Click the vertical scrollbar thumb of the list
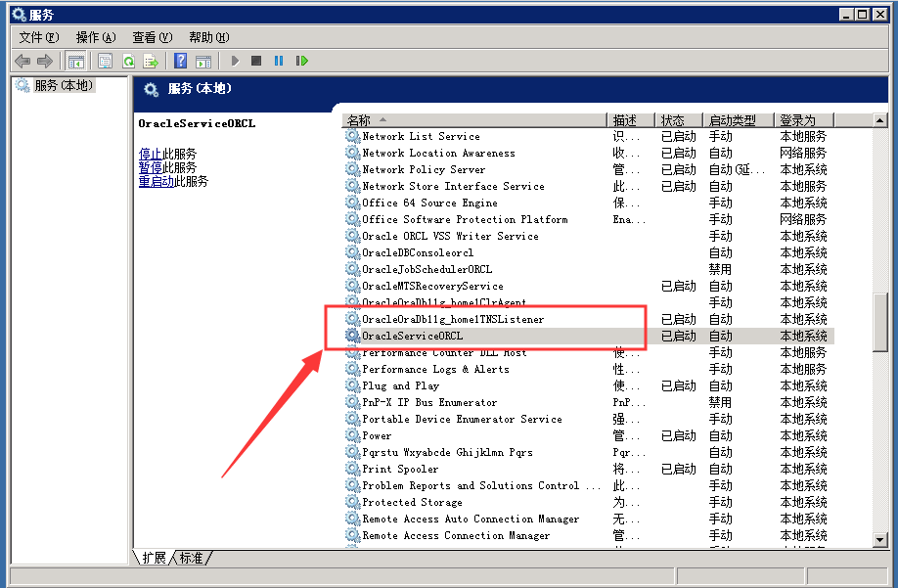 [x=880, y=322]
